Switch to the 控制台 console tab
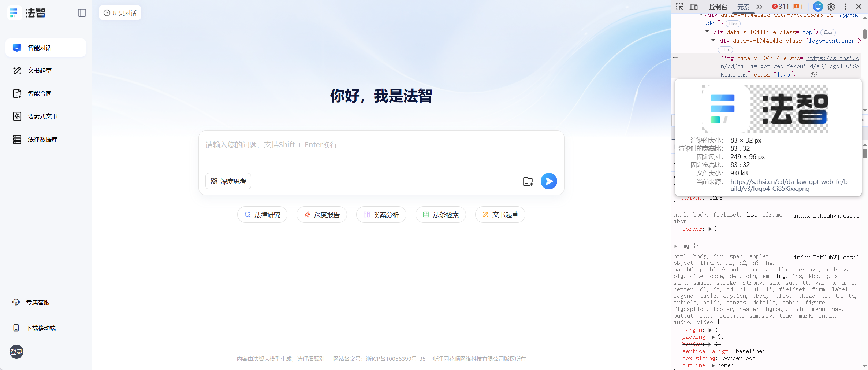 tap(718, 7)
